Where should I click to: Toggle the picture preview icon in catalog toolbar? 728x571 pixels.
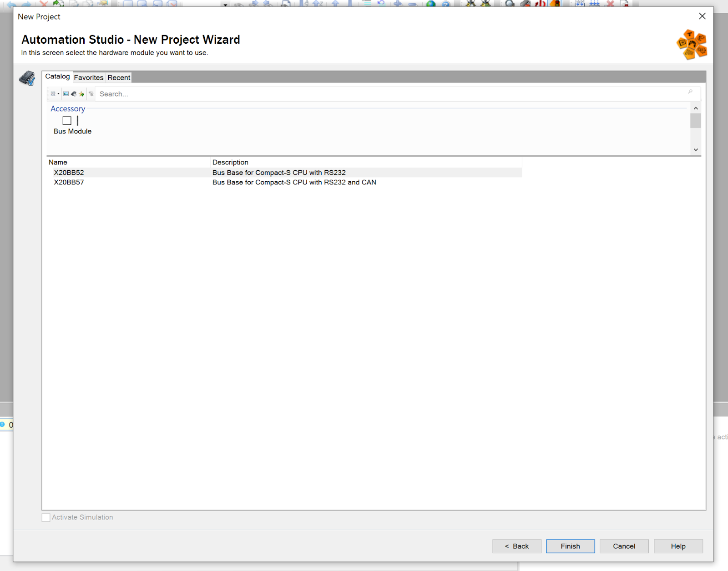click(x=66, y=94)
